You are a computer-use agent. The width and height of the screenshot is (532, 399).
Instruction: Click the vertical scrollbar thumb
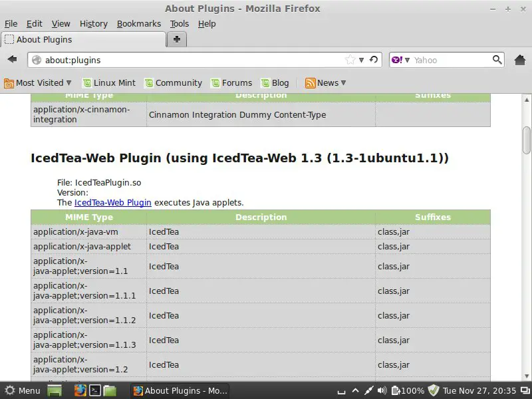point(527,140)
